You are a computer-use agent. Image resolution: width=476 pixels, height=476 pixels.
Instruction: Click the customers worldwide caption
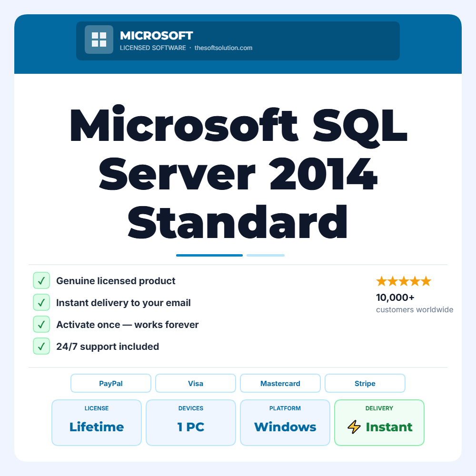tap(415, 310)
